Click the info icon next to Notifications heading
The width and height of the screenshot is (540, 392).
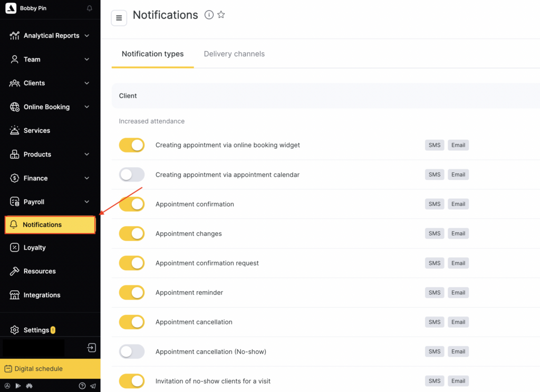209,15
